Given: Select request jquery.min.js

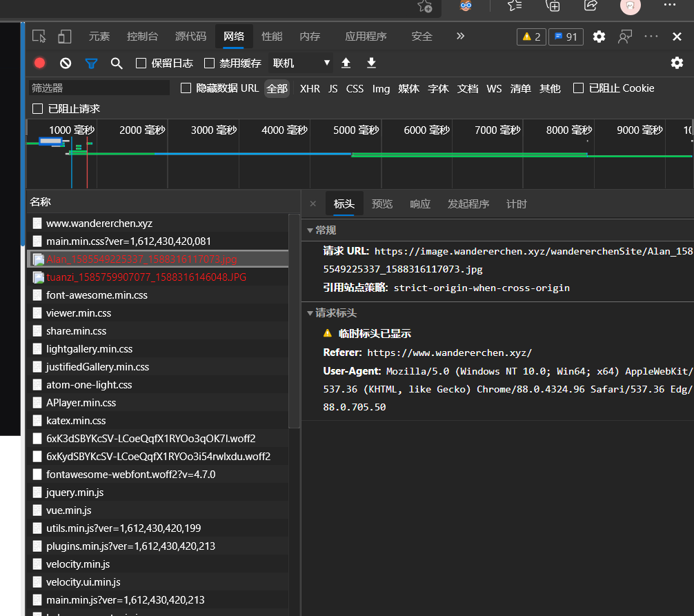Looking at the screenshot, I should coord(158,492).
